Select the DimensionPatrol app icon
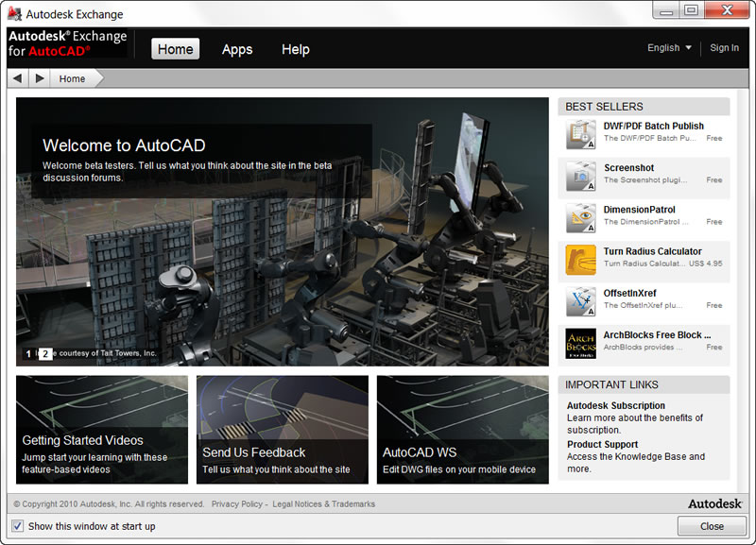Screen dimensions: 756x545 [579, 217]
